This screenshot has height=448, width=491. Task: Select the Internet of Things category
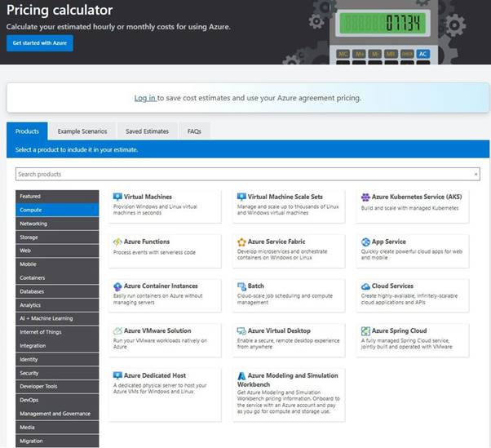57,332
